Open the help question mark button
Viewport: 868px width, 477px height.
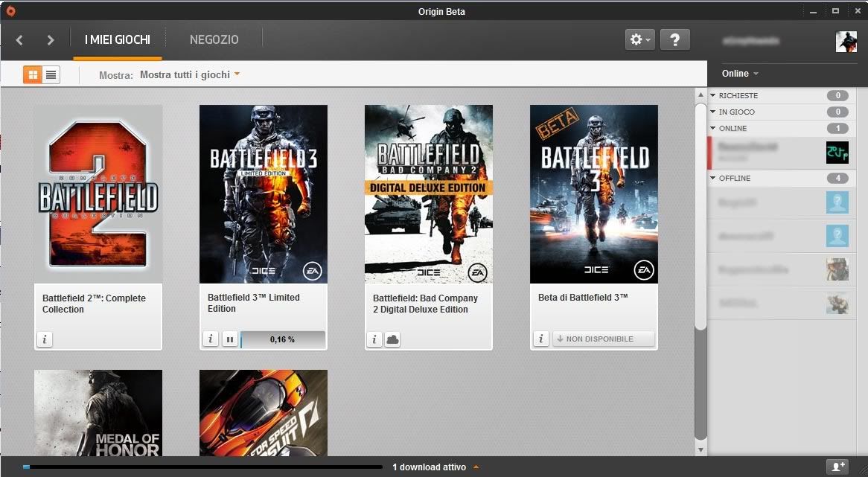(674, 39)
